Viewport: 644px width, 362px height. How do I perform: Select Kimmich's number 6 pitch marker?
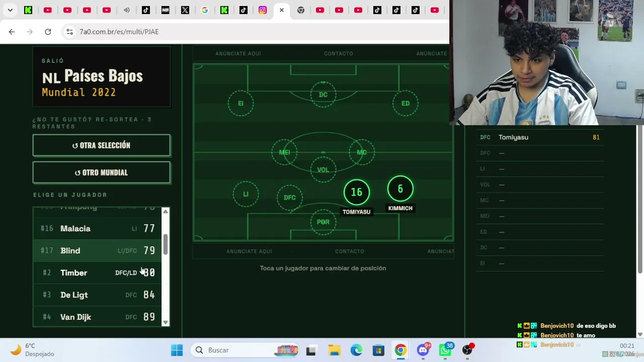point(400,189)
